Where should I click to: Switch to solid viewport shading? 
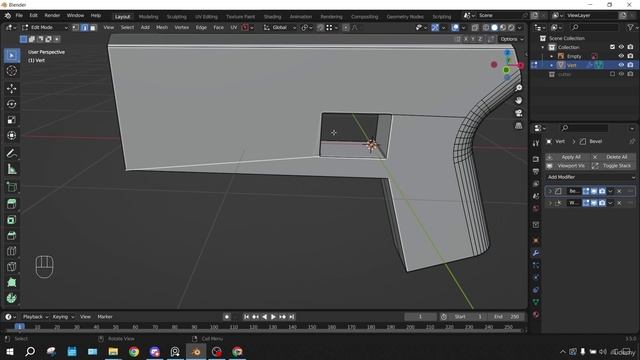point(494,27)
